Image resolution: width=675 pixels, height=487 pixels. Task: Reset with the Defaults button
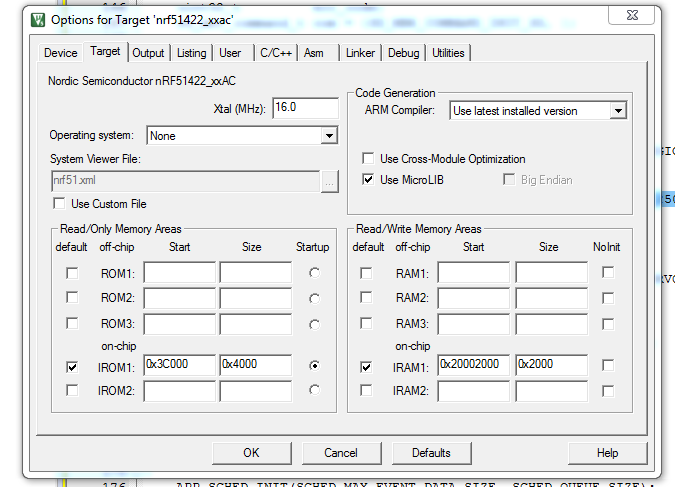[x=431, y=453]
